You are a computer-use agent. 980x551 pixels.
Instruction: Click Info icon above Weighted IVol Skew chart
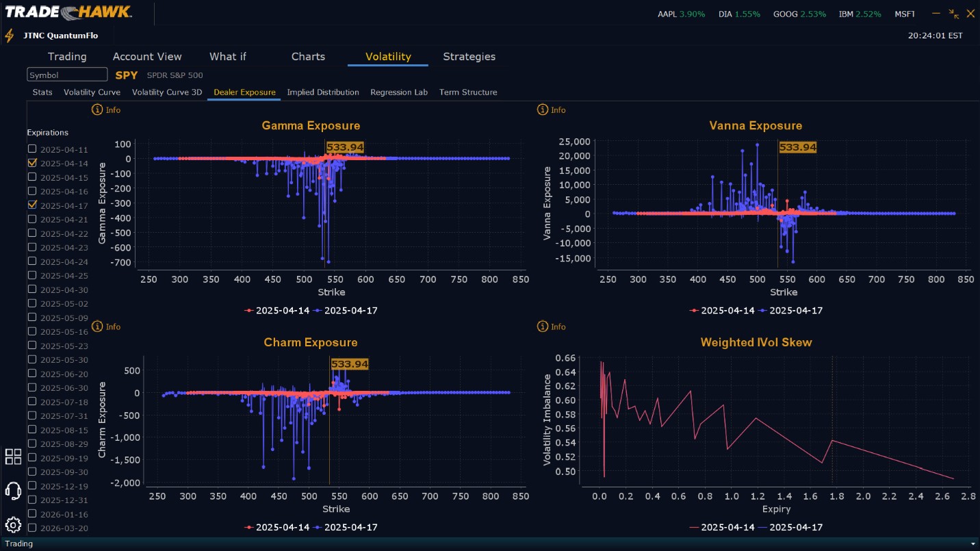tap(543, 326)
